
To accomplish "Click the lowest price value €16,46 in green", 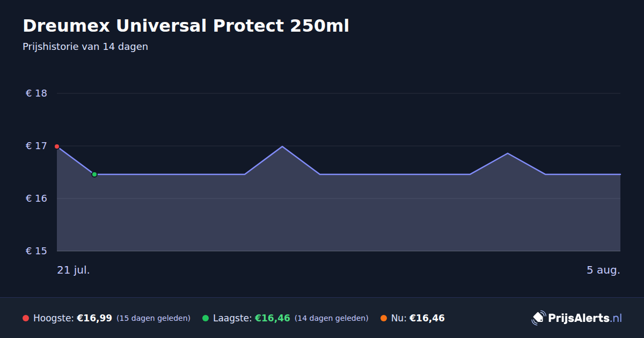I will point(273,318).
